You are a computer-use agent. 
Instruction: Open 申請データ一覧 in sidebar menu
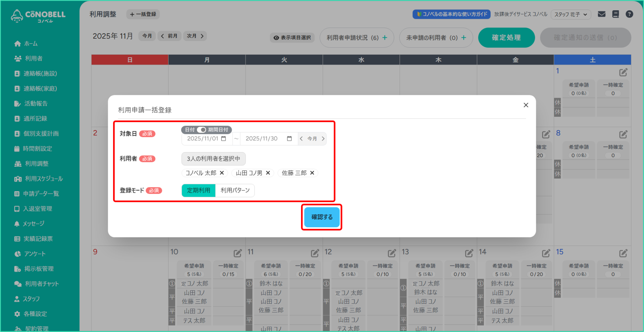pos(41,194)
